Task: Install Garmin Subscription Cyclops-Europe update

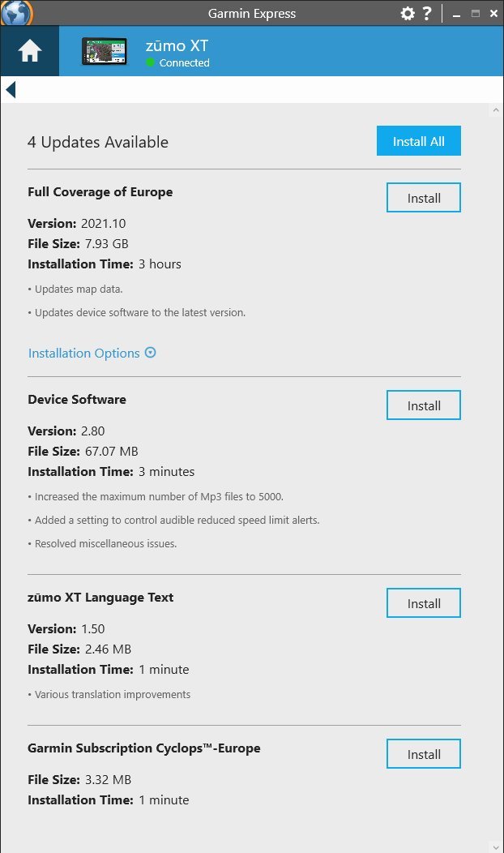Action: 424,753
